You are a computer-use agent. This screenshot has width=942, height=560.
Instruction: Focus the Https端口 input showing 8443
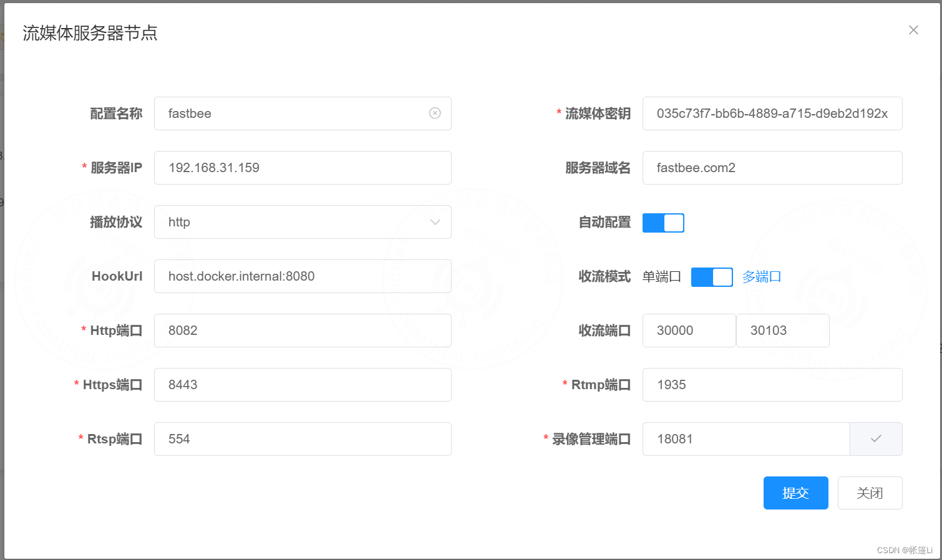[x=303, y=385]
